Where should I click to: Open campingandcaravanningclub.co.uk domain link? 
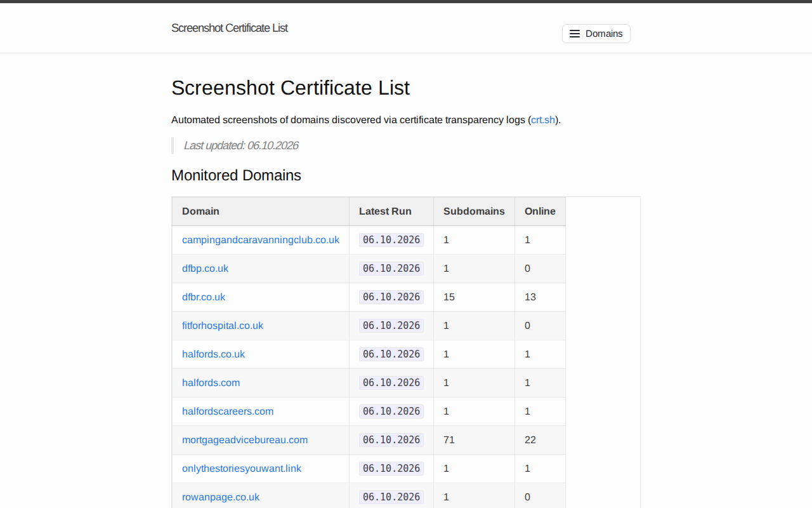click(261, 240)
